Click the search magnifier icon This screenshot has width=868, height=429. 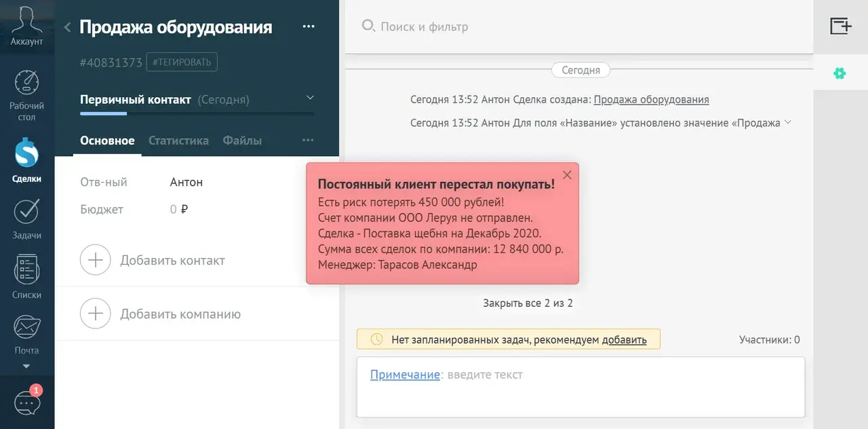(x=368, y=26)
